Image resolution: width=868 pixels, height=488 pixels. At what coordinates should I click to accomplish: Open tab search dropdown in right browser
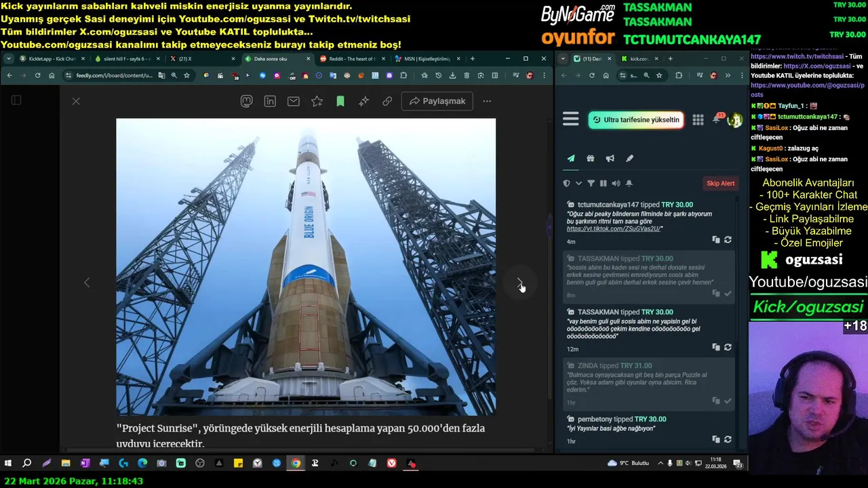(563, 59)
